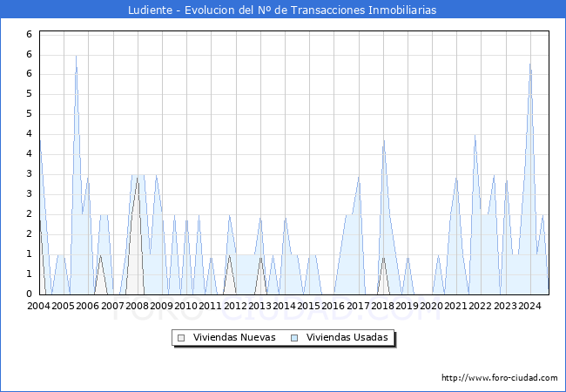The height and width of the screenshot is (392, 566).
Task: Click the Viviendas Usadas legend swatch
Action: [294, 338]
